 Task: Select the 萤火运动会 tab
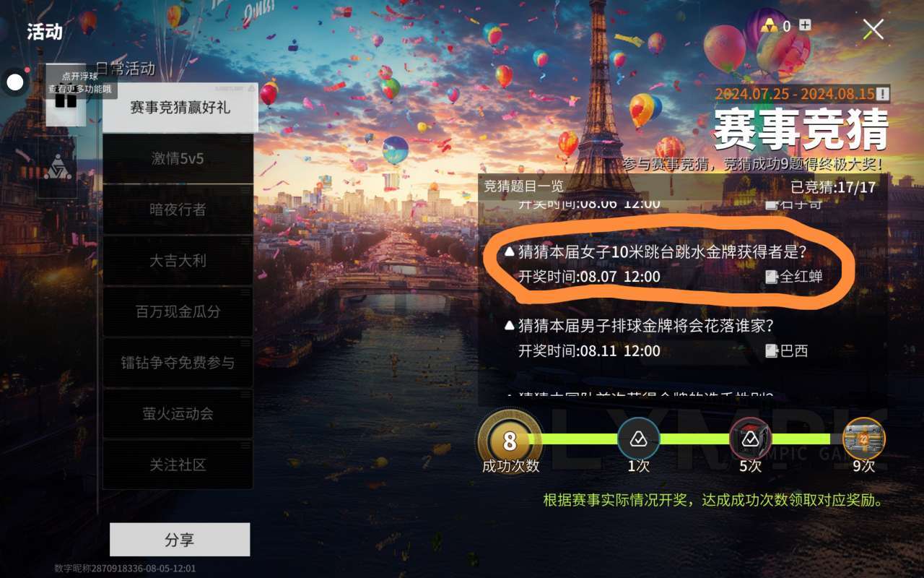click(178, 413)
